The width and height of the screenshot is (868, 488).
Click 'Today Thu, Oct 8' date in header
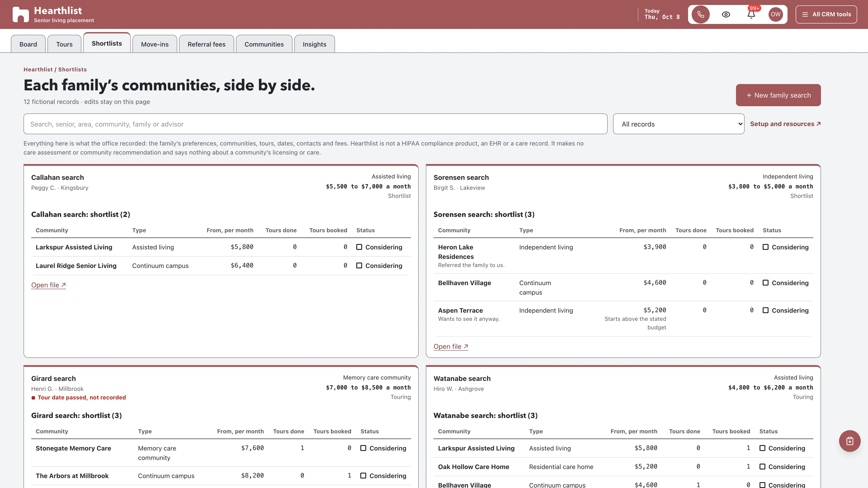coord(662,14)
